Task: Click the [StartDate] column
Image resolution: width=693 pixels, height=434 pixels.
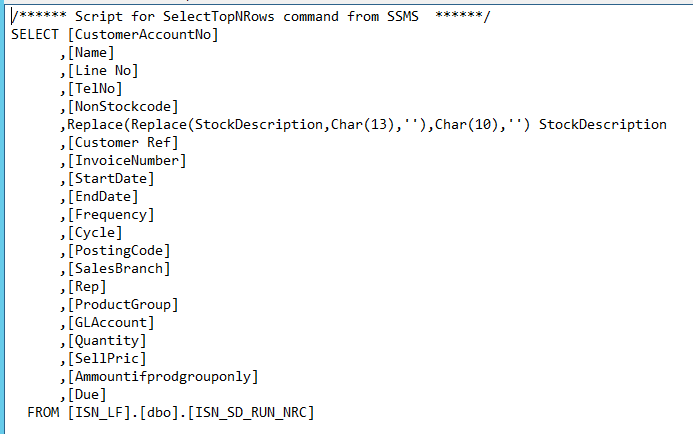Action: click(111, 179)
